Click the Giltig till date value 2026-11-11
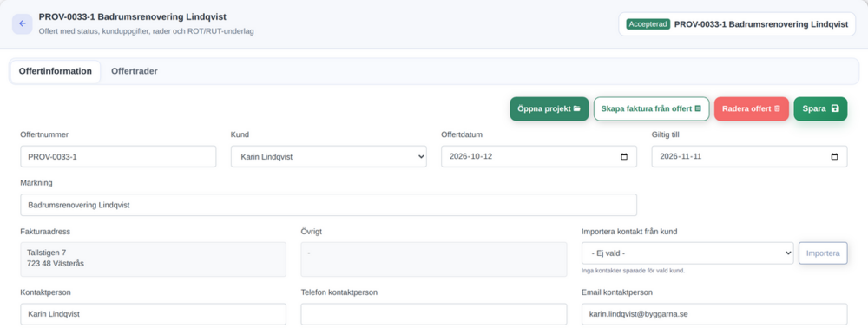Screen dimensions: 868x328 [681, 156]
